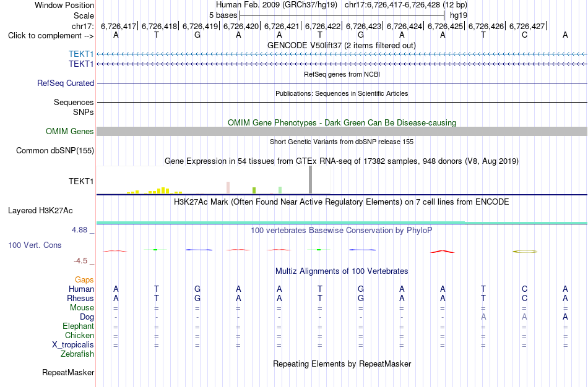Click the Scale label
588x387 pixels.
tap(84, 15)
